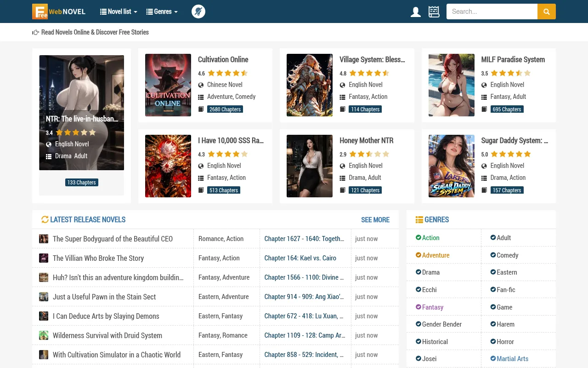The image size is (588, 368).
Task: Open the 2680 Chapters badge
Action: tap(225, 109)
